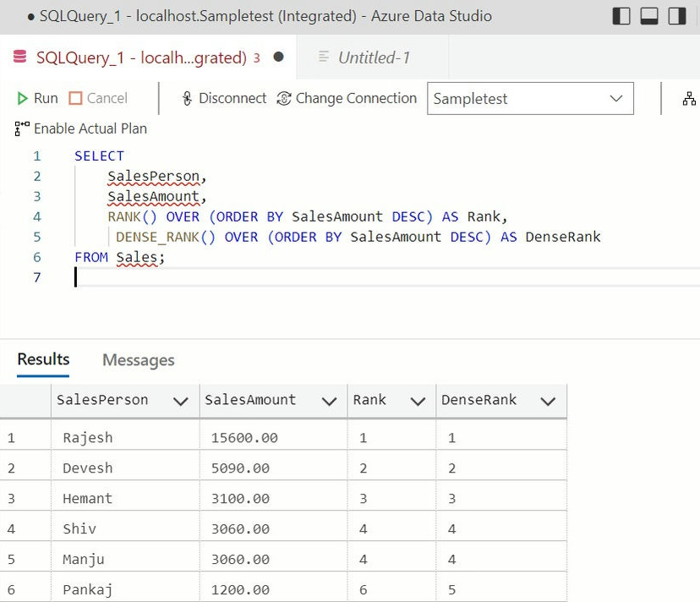Click the estimated plan icon on toolbar
Viewport: 700px width, 602px height.
(x=689, y=98)
